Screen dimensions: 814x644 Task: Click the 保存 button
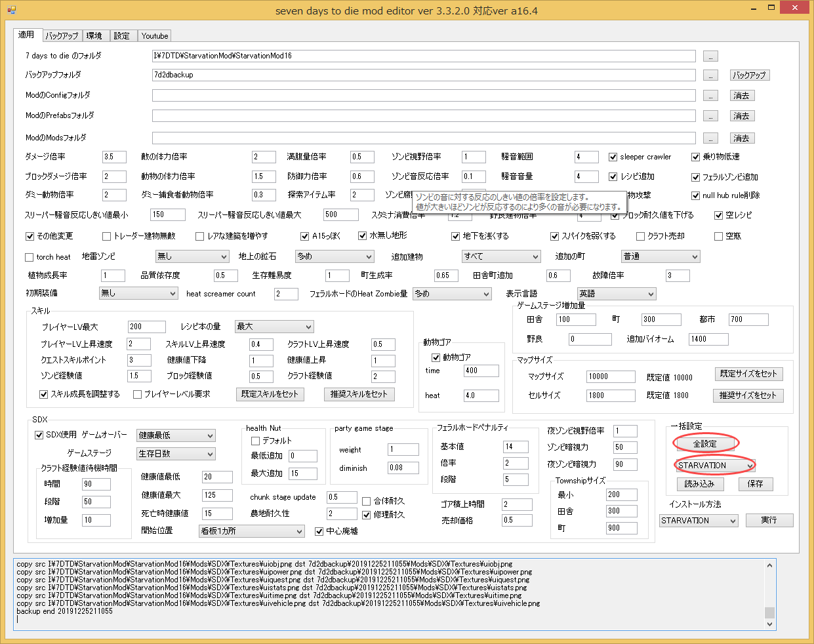click(x=756, y=484)
